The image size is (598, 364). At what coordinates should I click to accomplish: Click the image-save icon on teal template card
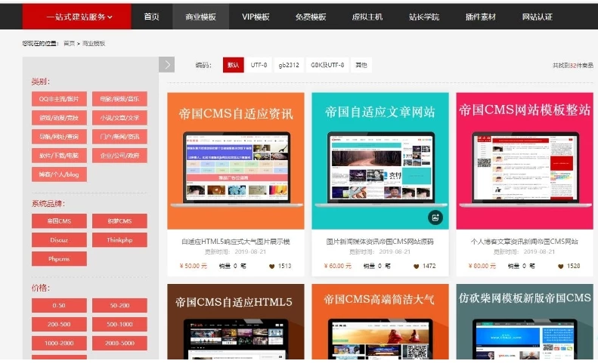[435, 217]
